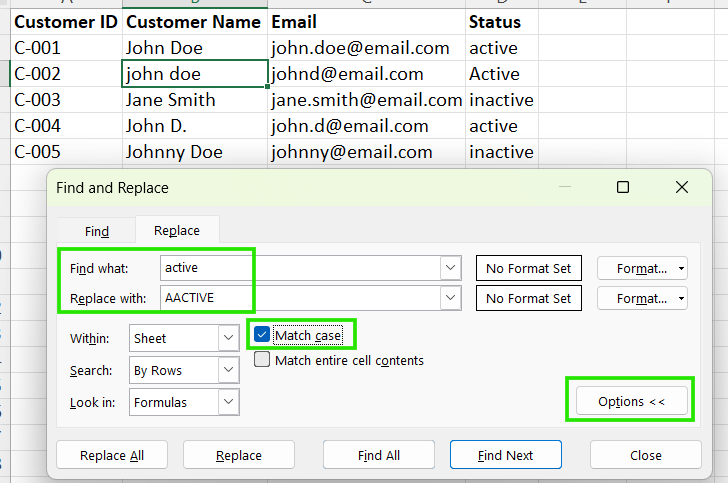The height and width of the screenshot is (483, 728).
Task: Select the Replace tab
Action: [x=177, y=230]
